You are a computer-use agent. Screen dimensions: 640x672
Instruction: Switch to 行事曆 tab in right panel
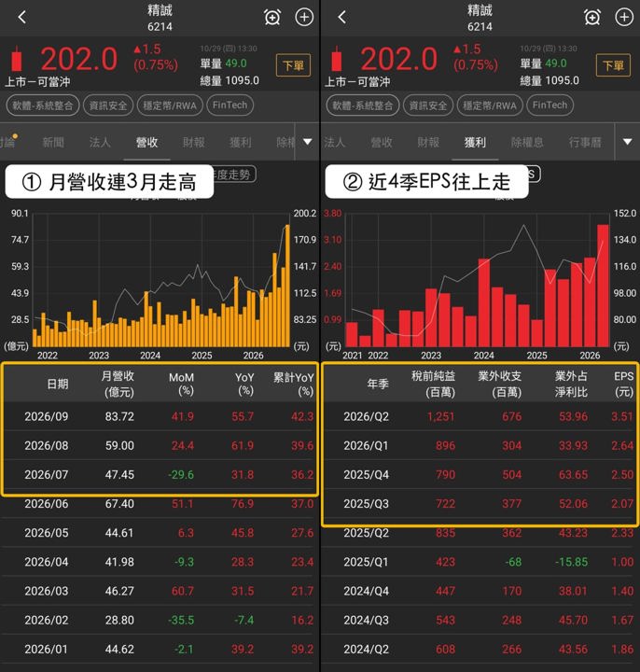(585, 142)
